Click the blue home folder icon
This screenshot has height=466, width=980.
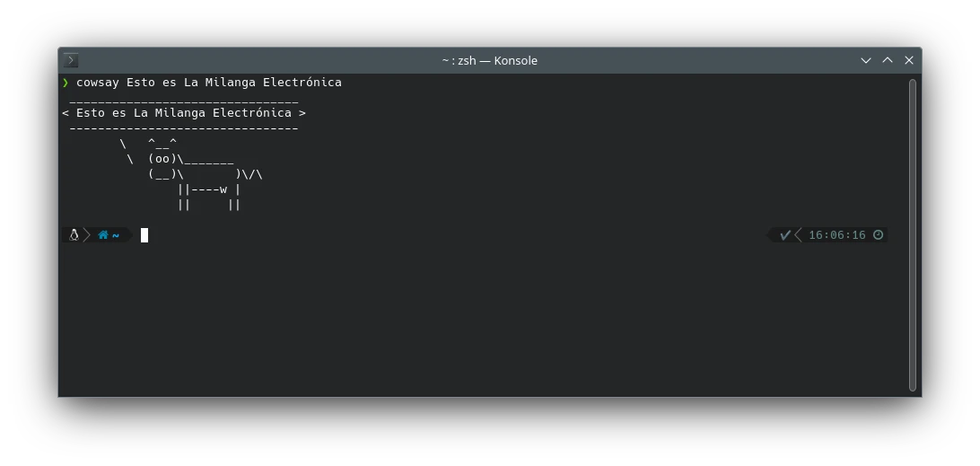pyautogui.click(x=103, y=235)
